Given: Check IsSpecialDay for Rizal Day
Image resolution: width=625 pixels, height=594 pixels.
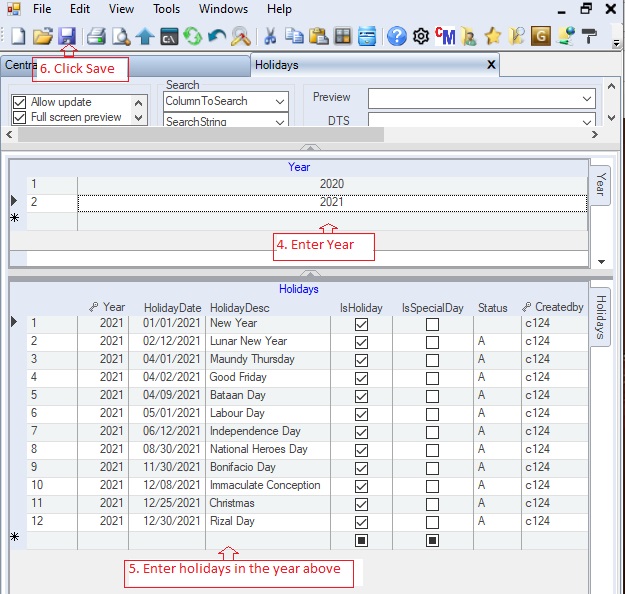Looking at the screenshot, I should [x=432, y=522].
